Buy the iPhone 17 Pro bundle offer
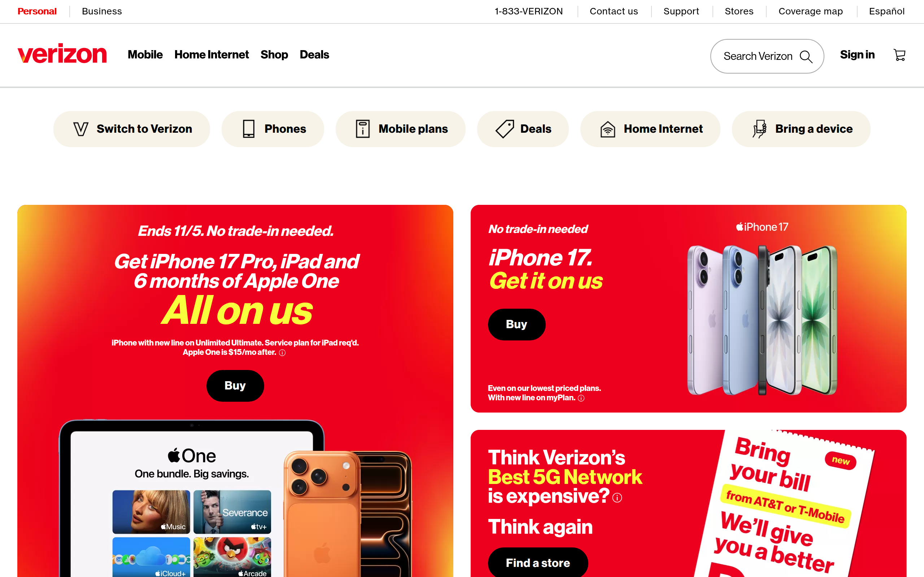 pos(235,386)
